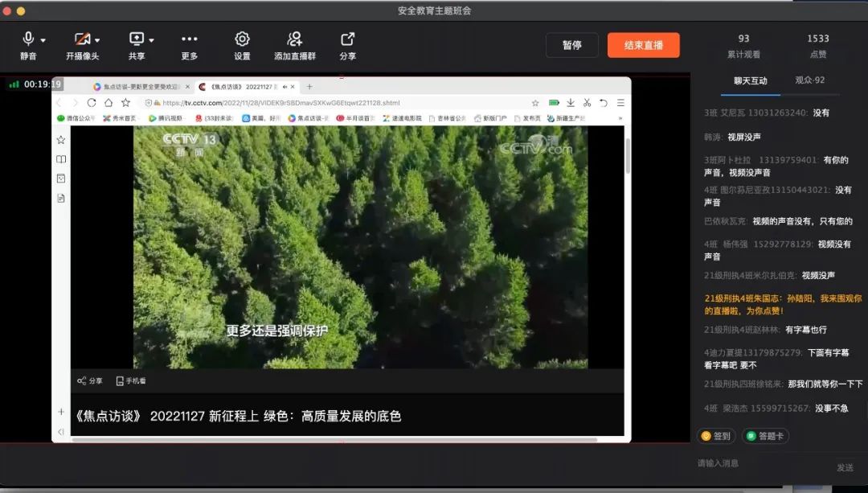Screen dimensions: 868x493
Task: Open 设置 settings gear
Action: point(242,39)
